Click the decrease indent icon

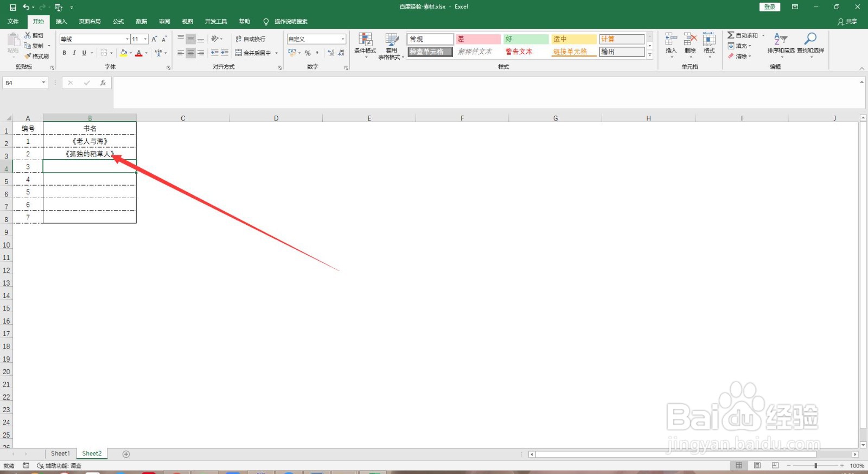215,53
